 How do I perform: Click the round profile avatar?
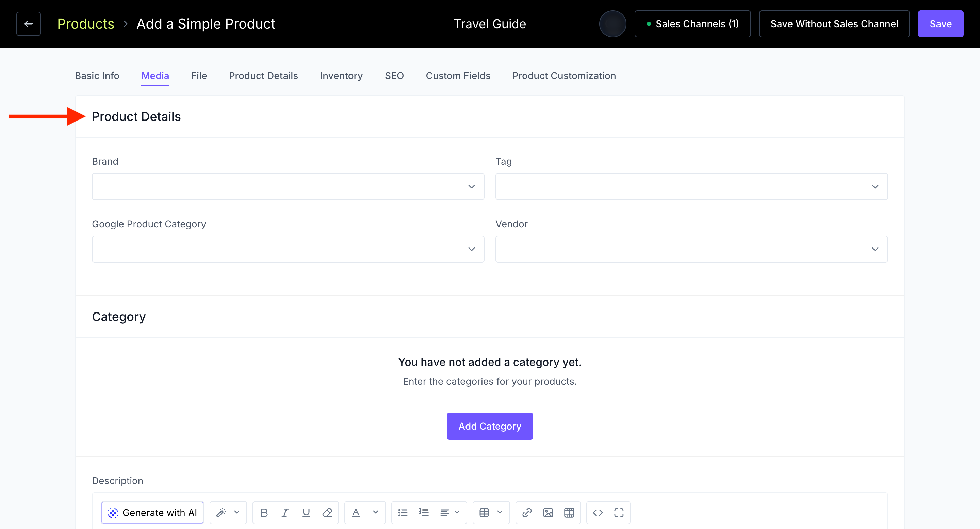[x=612, y=23]
